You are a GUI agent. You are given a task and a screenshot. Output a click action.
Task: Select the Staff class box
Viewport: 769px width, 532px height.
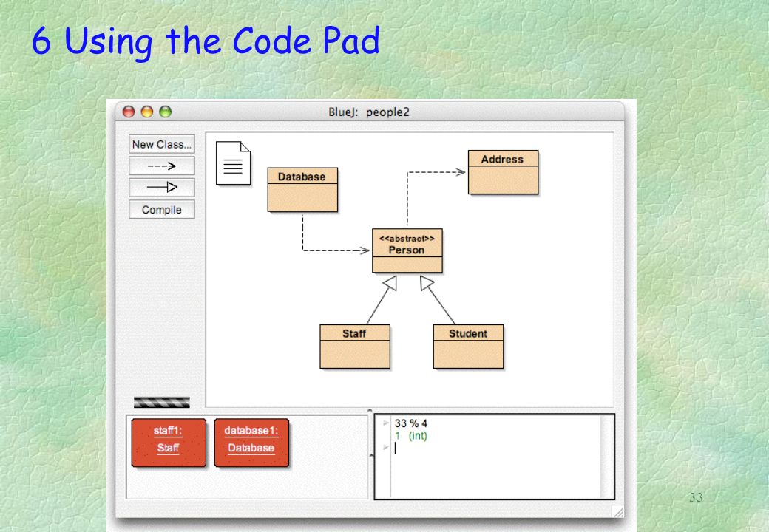point(355,347)
